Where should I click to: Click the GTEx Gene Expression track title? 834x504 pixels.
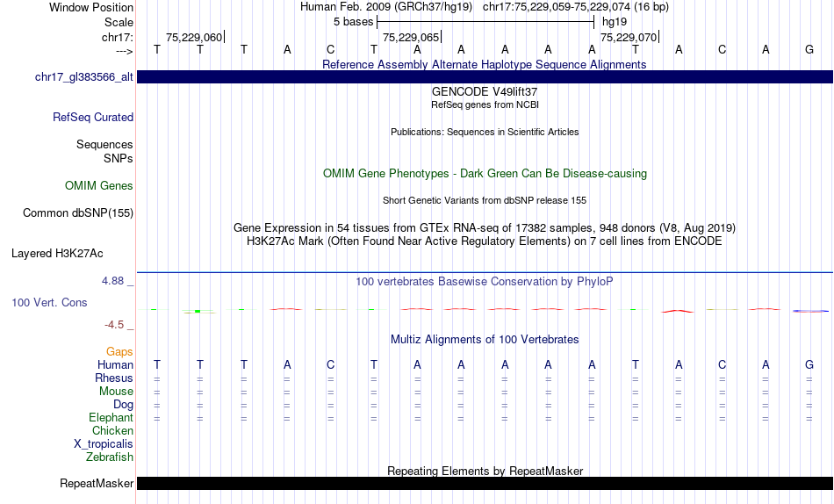coord(485,227)
